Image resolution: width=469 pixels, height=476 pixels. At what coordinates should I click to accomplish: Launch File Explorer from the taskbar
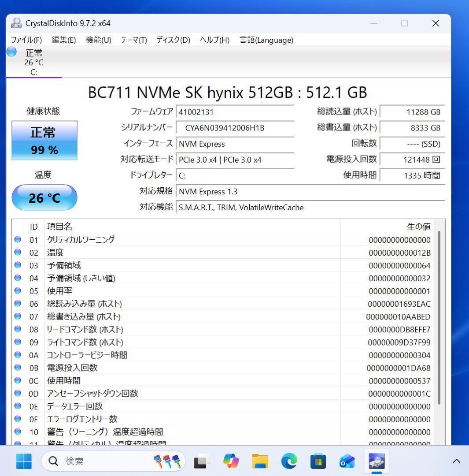[260, 461]
